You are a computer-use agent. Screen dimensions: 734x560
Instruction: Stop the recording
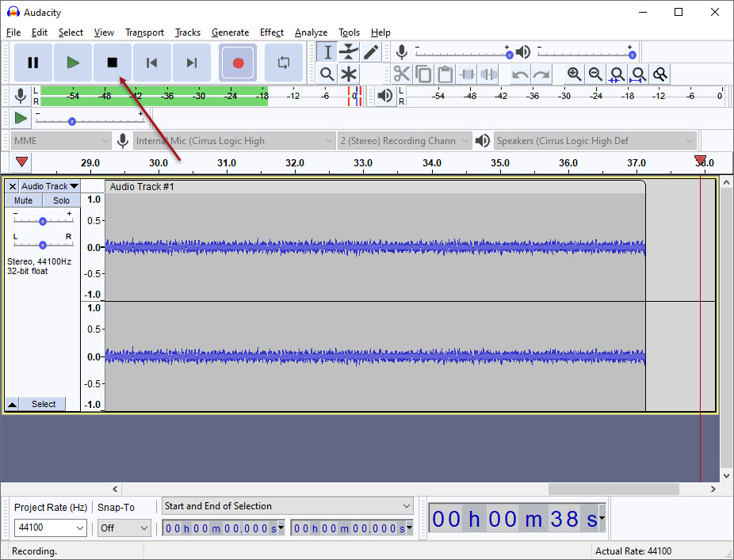tap(113, 63)
